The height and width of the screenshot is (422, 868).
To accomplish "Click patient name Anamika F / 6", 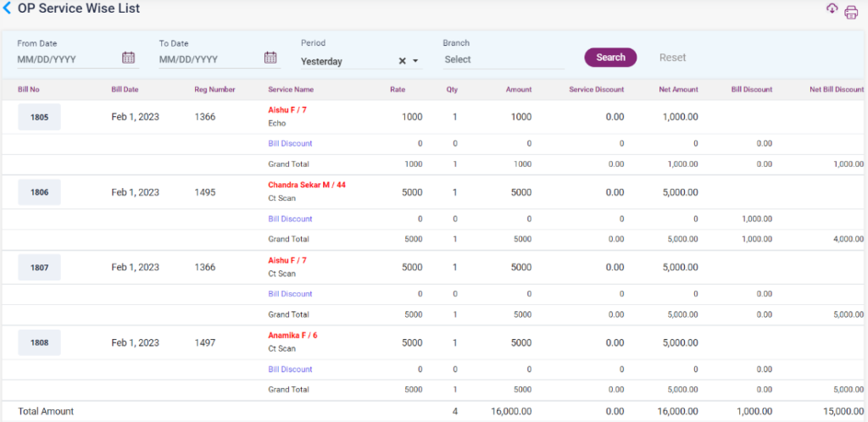I will coord(292,336).
